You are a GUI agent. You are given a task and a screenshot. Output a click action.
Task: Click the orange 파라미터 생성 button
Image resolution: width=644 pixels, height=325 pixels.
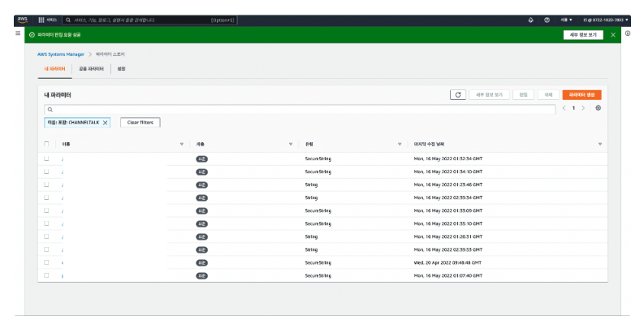coord(582,95)
